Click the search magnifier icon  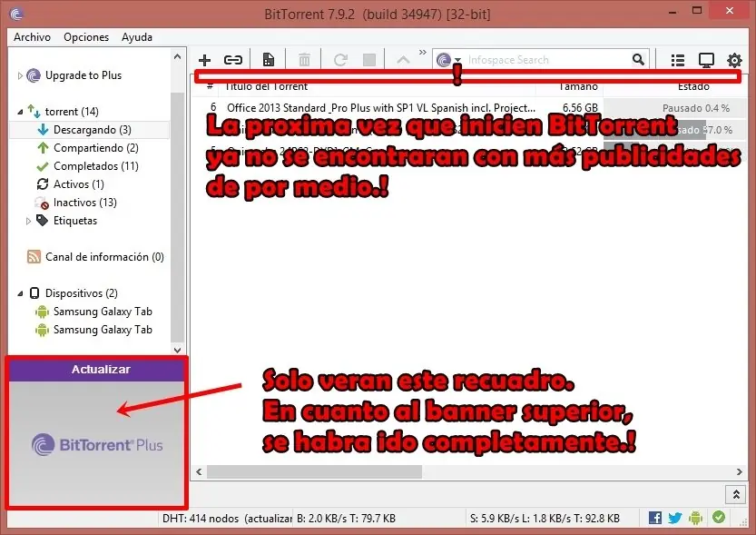[x=638, y=59]
